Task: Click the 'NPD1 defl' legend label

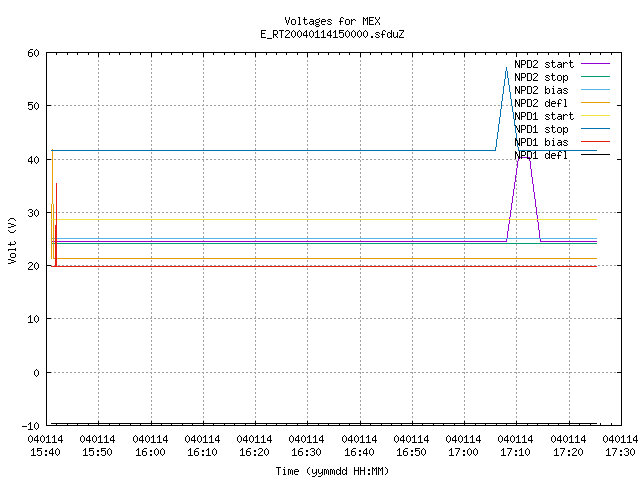Action: coord(541,156)
